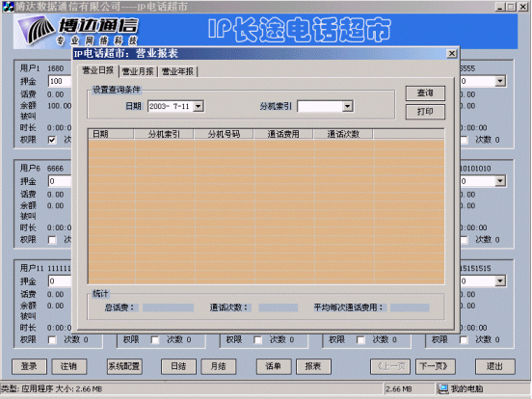Open the 日期 dropdown showing 2003-7-11
Viewport: 532px width, 399px height.
click(x=199, y=107)
